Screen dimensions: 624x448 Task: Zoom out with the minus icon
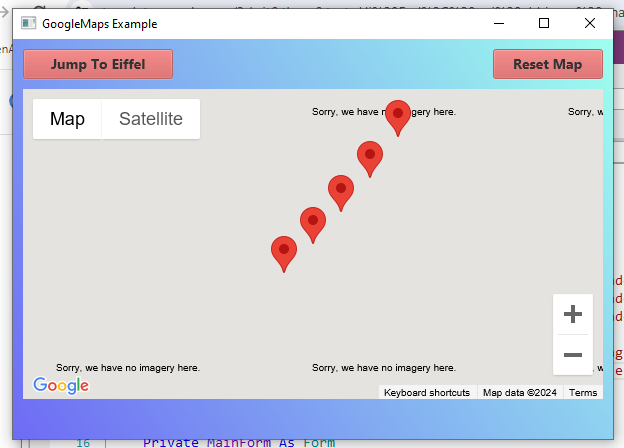573,355
